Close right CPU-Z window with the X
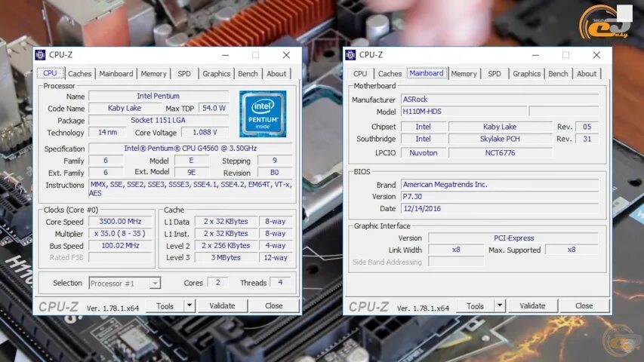The image size is (644, 362). coord(596,55)
